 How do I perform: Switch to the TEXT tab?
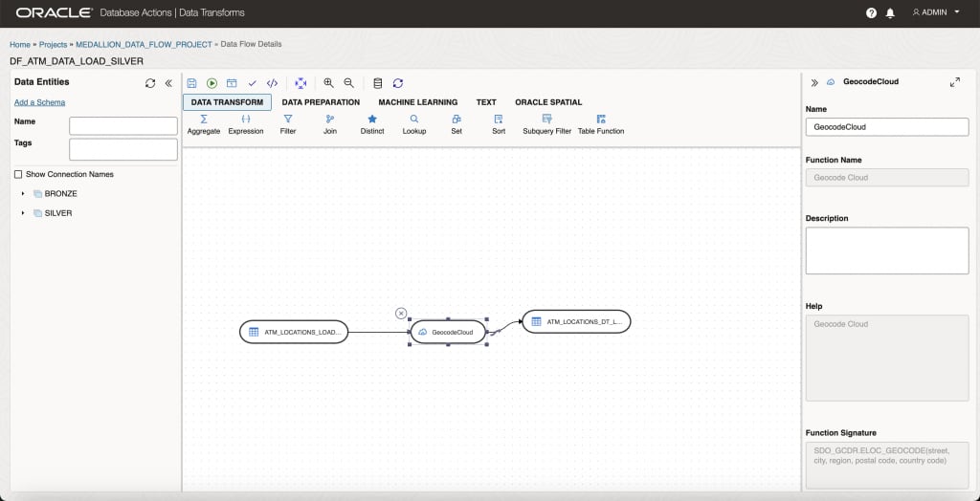coord(486,102)
